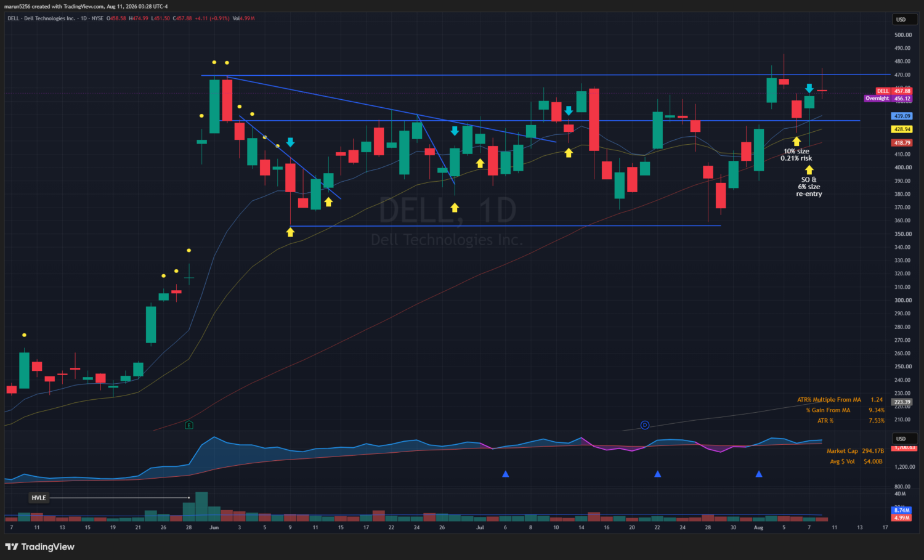Click the blue triangle marker above July 22
This screenshot has height=560, width=924.
coord(658,474)
